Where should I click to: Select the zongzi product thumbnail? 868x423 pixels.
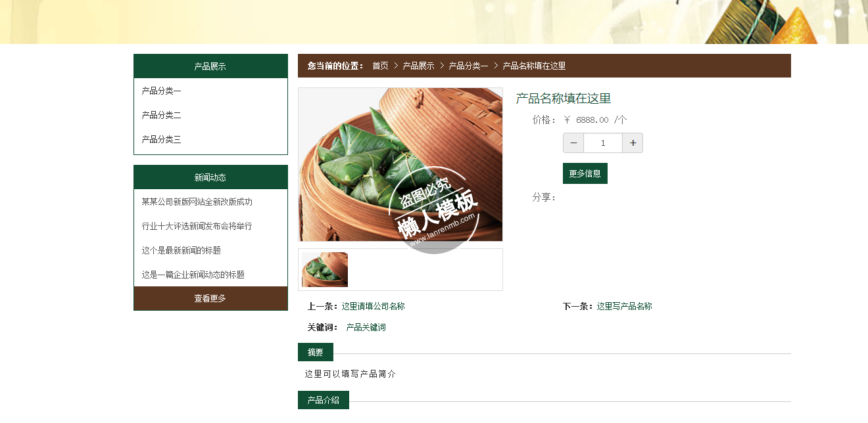325,269
